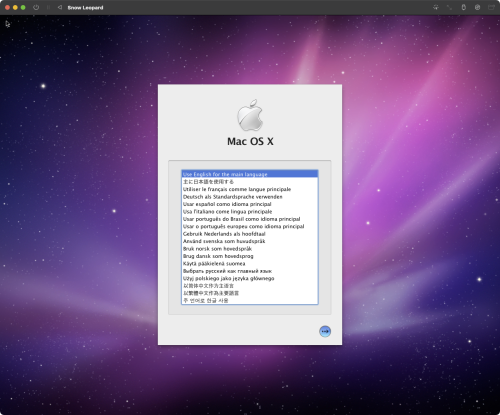The height and width of the screenshot is (415, 500).
Task: Select "Use English for the main language"
Action: (x=250, y=174)
